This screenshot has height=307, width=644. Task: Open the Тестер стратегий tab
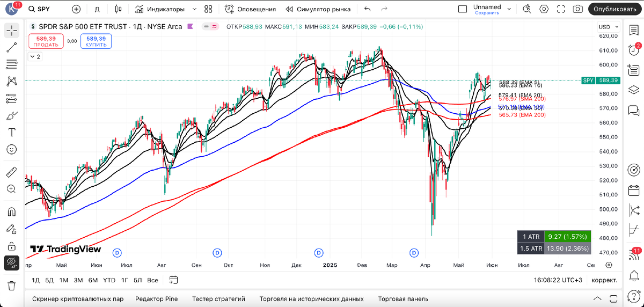tap(218, 299)
